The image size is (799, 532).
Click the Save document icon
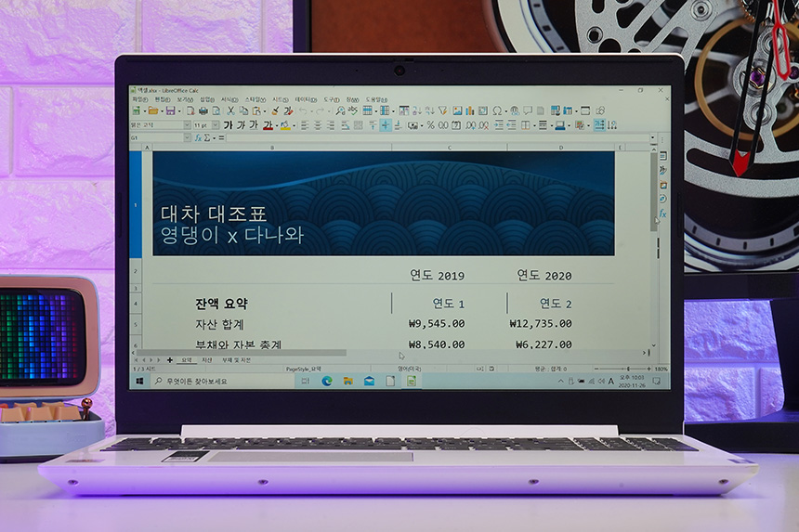tap(170, 110)
